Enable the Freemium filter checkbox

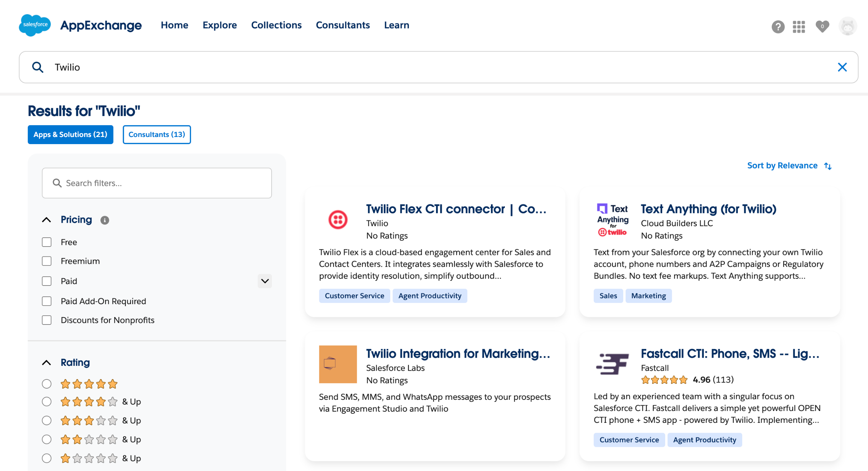coord(47,261)
